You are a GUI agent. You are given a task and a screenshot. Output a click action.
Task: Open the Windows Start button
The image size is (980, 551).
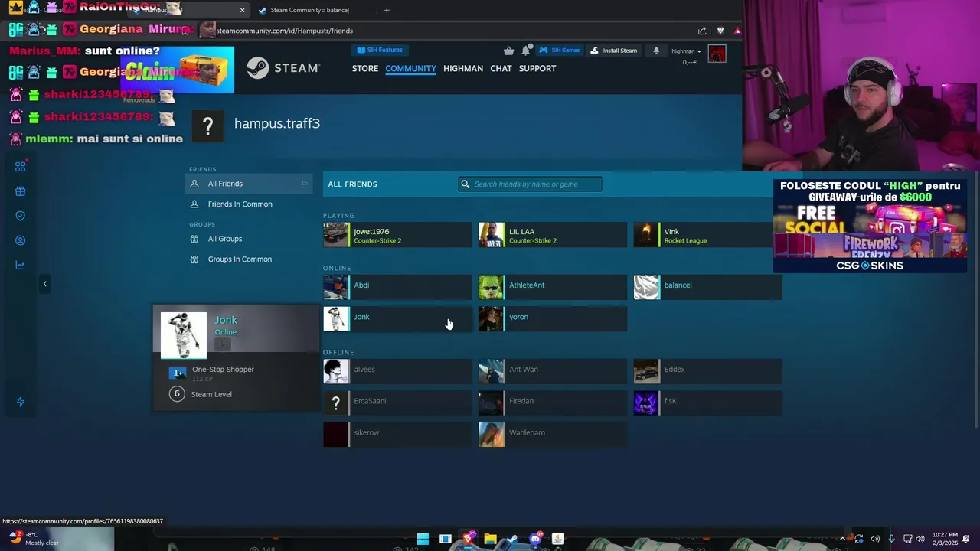pyautogui.click(x=423, y=539)
